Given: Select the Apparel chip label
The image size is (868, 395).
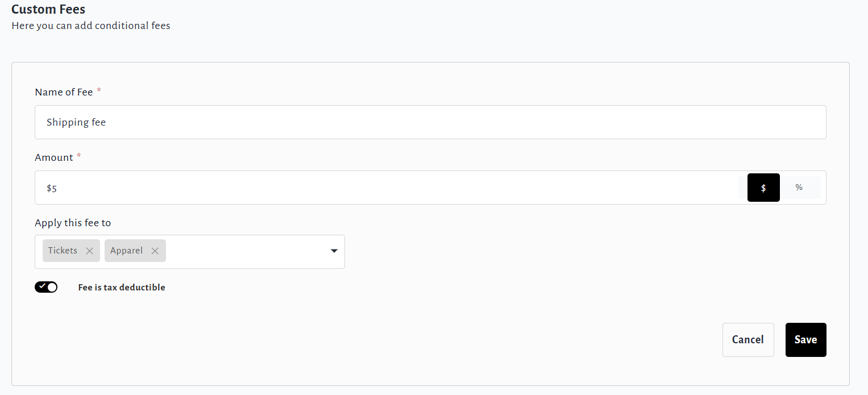Looking at the screenshot, I should point(126,251).
